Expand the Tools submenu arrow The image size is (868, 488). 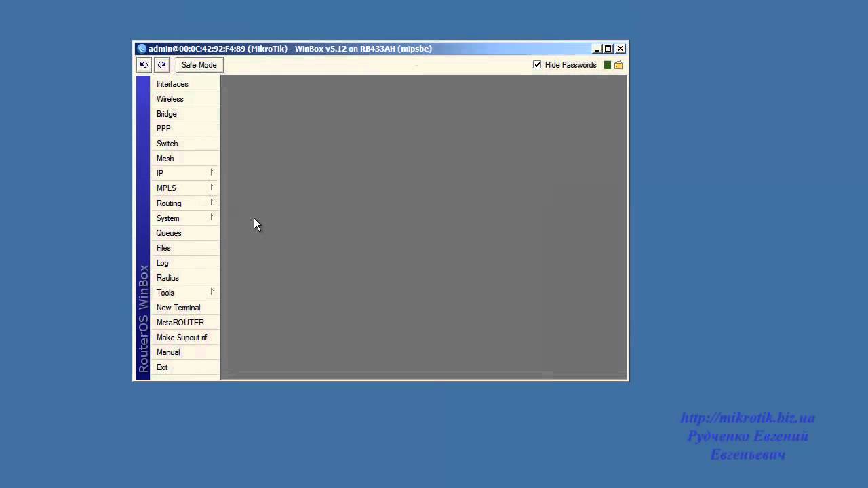tap(212, 292)
